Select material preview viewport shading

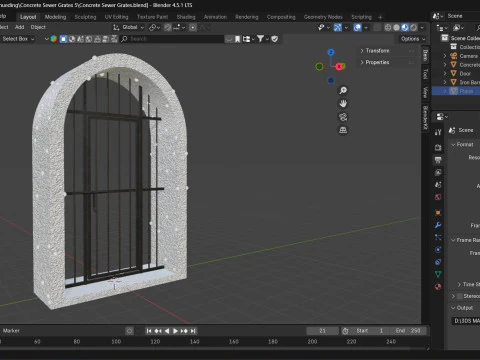405,27
